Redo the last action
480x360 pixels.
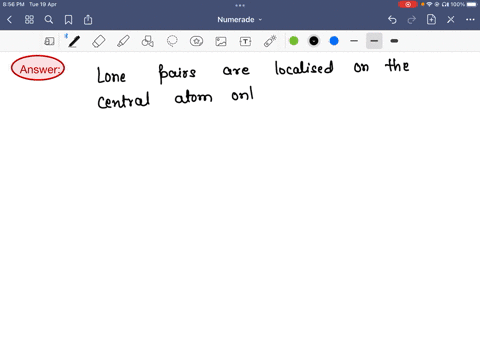point(412,20)
